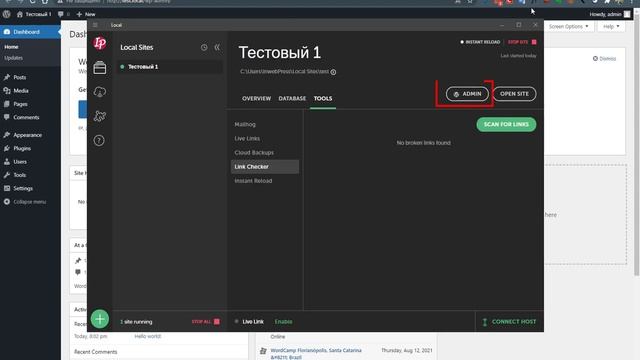640x360 pixels.
Task: Open the add-ons puzzle icon in Local sidebar
Action: [x=100, y=116]
